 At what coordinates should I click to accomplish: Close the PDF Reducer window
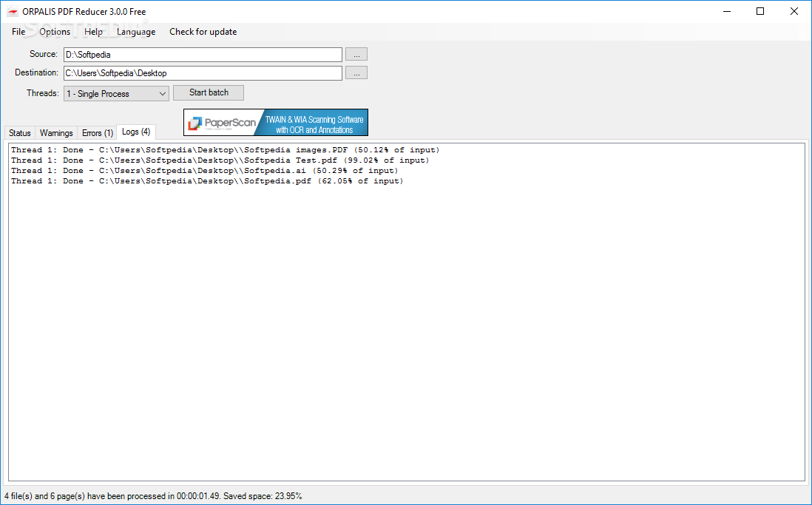pyautogui.click(x=794, y=11)
